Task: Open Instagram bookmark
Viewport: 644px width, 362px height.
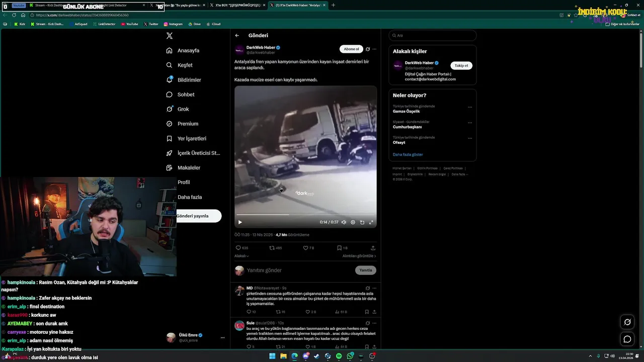Action: (x=173, y=24)
